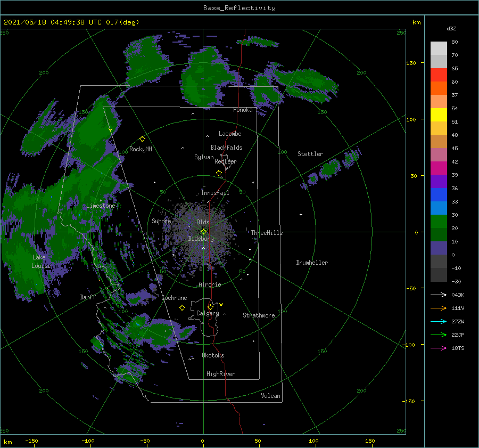Click the Blackfalds label on map

[226, 148]
